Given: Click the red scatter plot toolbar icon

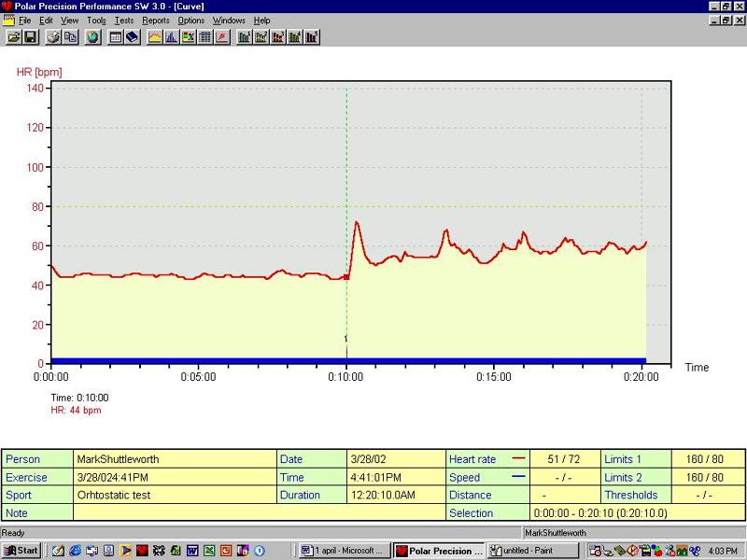Looking at the screenshot, I should [222, 36].
